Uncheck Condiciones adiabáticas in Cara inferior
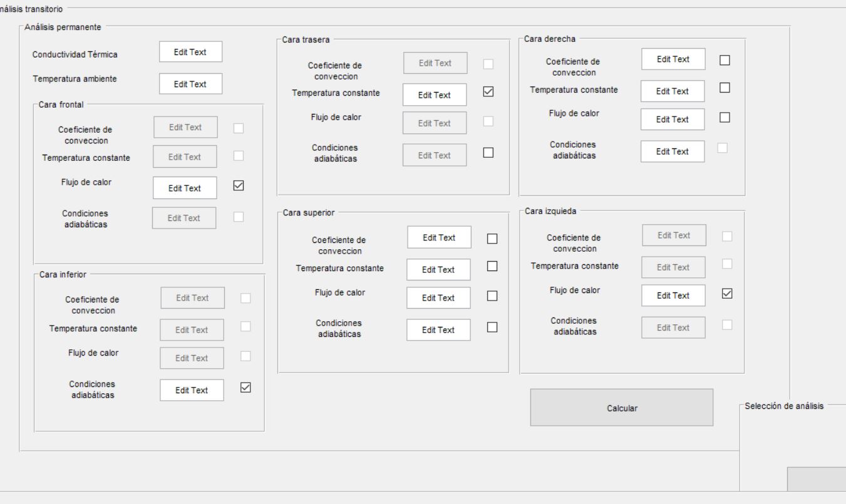The height and width of the screenshot is (504, 846). click(245, 388)
